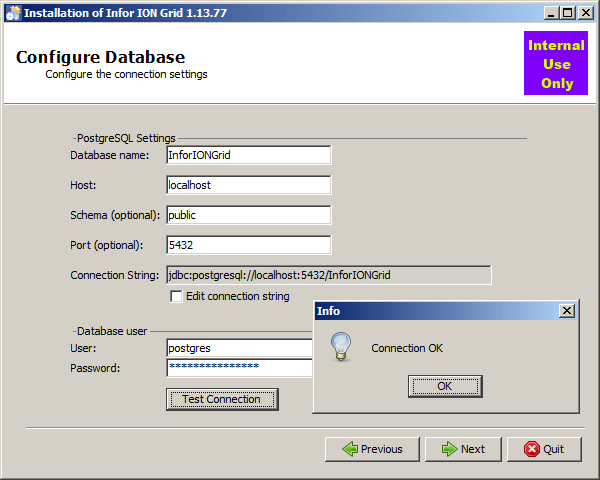Select the Schema (optional) text field

tap(248, 215)
